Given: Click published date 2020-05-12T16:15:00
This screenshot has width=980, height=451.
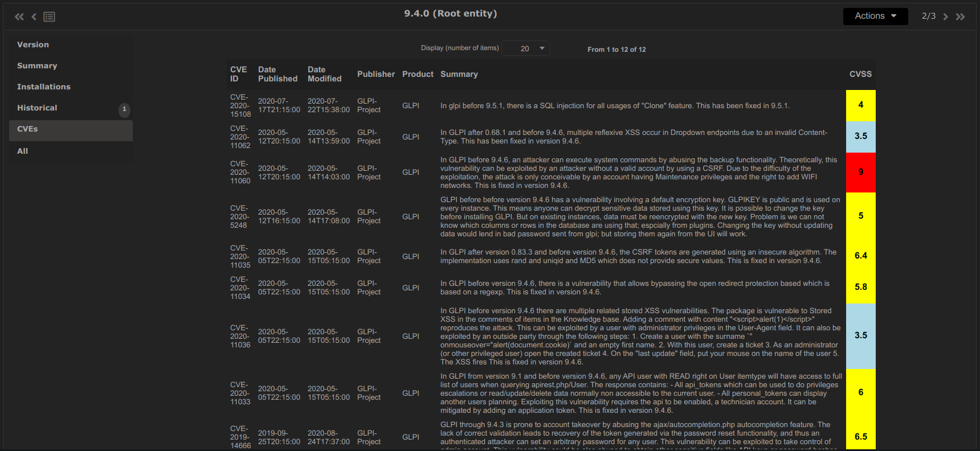Looking at the screenshot, I should pos(279,216).
